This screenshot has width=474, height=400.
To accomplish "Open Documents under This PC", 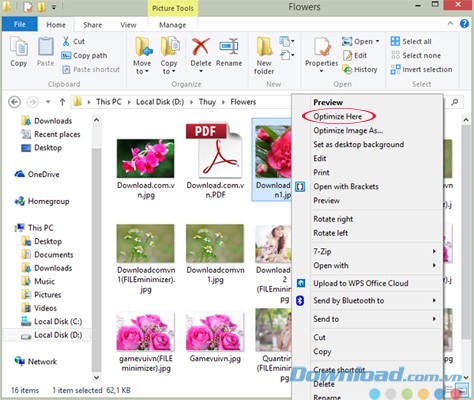I will pos(47,255).
